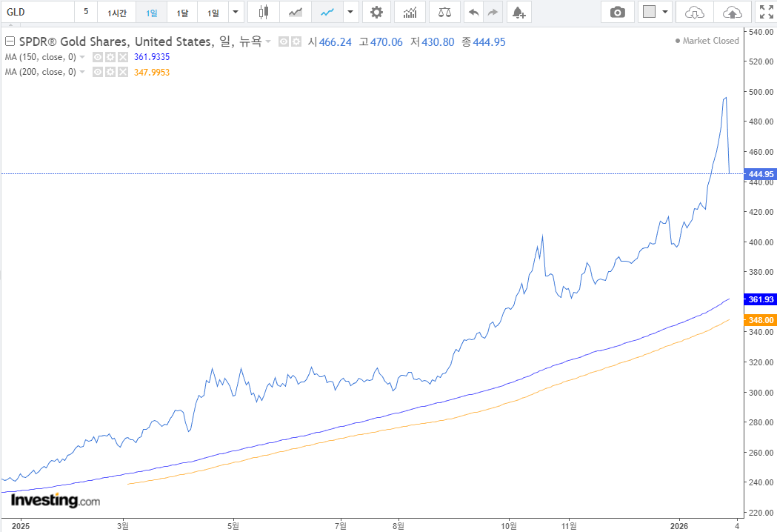Click the 500.00 price axis label
The height and width of the screenshot is (532, 777).
pos(761,92)
